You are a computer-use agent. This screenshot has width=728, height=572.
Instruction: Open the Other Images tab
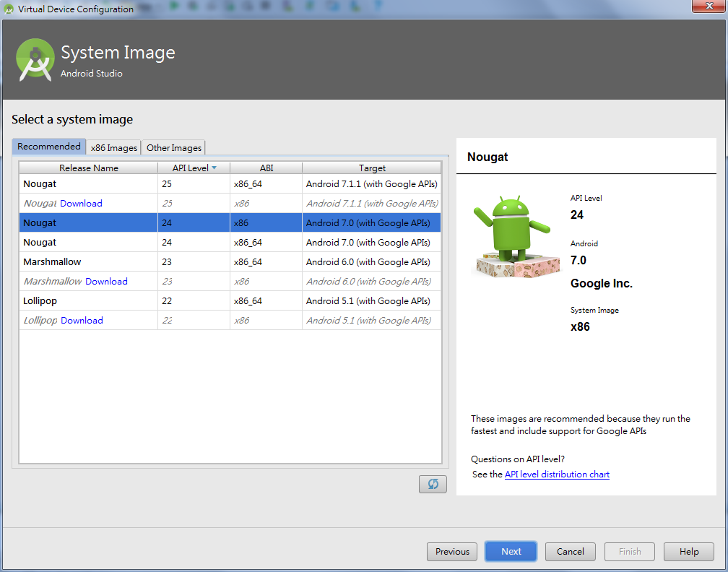pos(173,147)
